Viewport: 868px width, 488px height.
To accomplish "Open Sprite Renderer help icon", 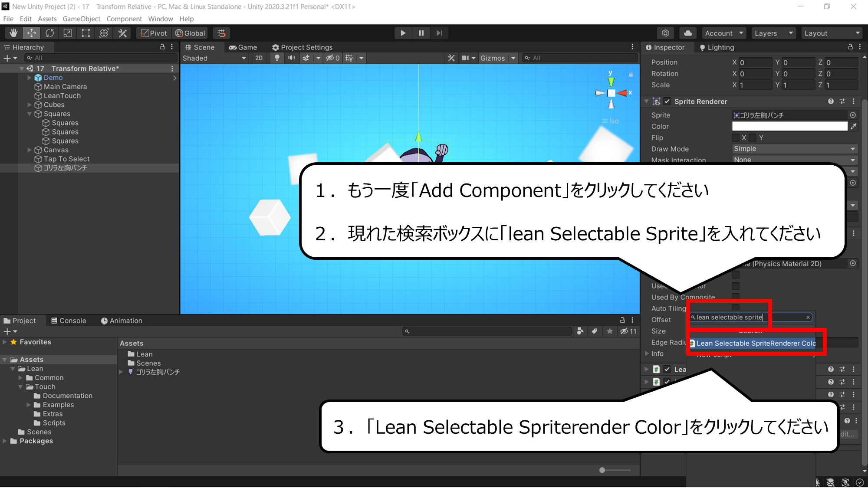I will point(831,102).
